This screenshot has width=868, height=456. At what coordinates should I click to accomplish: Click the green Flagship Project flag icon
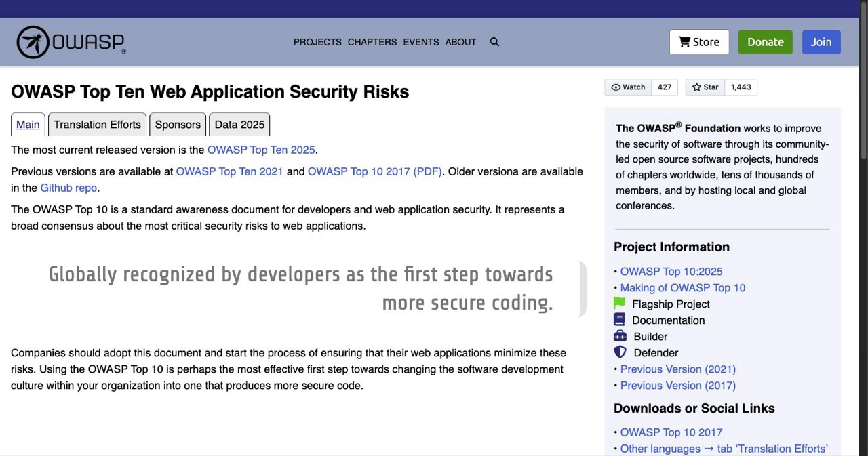pos(619,304)
